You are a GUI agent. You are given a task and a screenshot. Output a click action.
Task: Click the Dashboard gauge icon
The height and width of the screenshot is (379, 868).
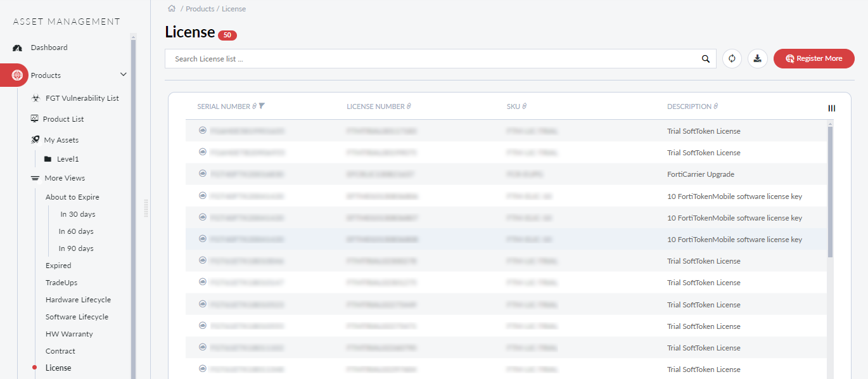[x=18, y=48]
